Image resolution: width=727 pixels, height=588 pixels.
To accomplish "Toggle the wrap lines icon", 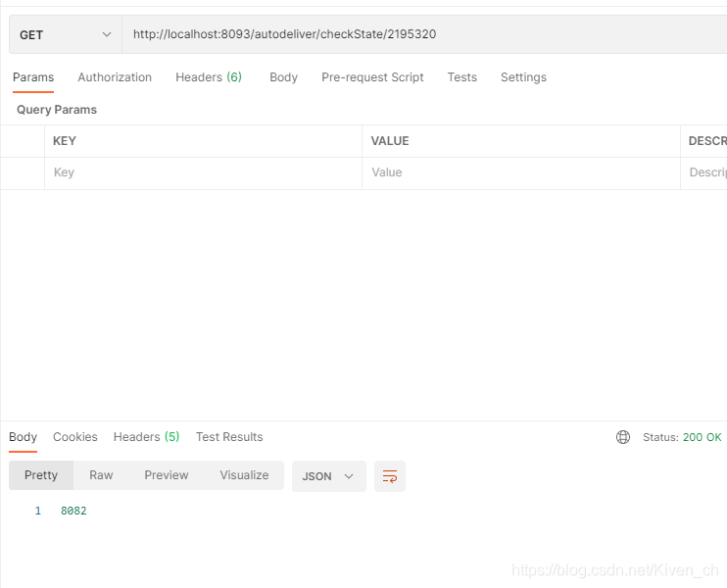I will point(390,476).
